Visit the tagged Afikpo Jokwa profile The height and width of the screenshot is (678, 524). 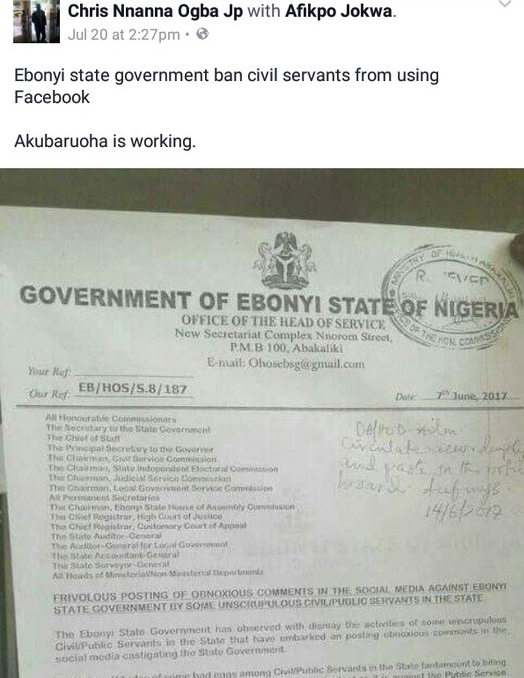pyautogui.click(x=339, y=11)
